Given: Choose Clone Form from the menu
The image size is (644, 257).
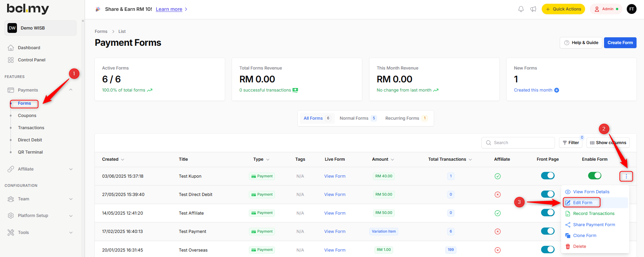Looking at the screenshot, I should click(x=596, y=236).
